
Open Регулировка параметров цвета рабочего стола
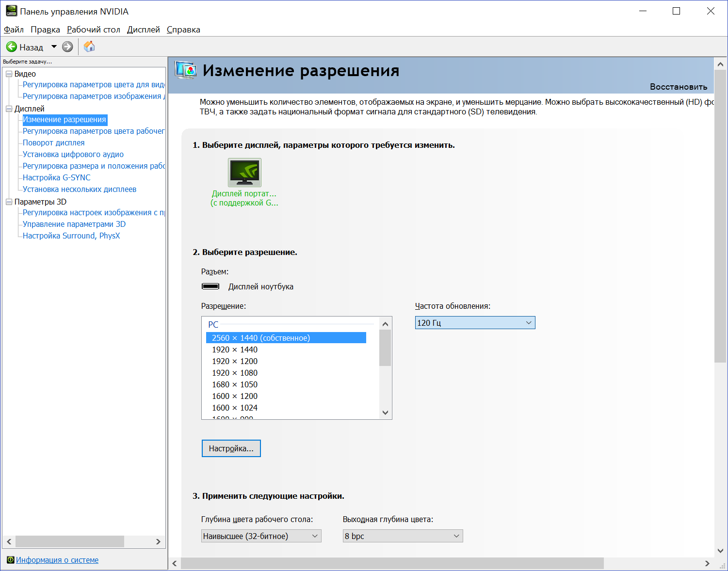click(94, 131)
